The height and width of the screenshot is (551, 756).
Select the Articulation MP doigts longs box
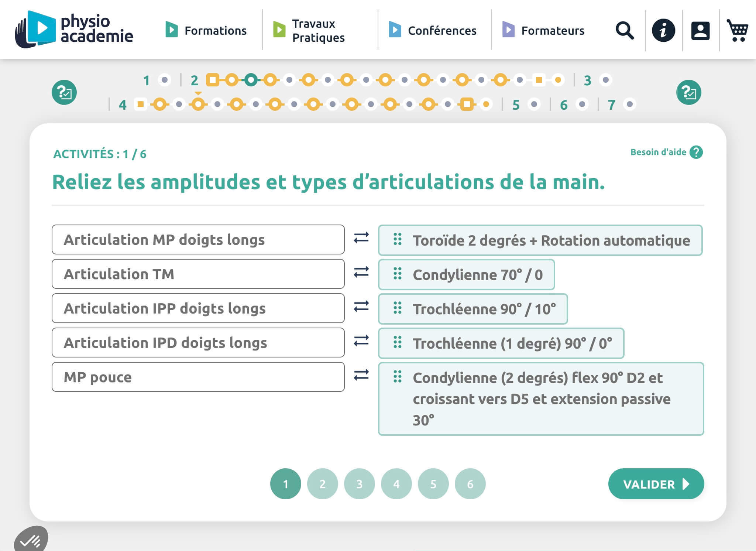tap(198, 239)
